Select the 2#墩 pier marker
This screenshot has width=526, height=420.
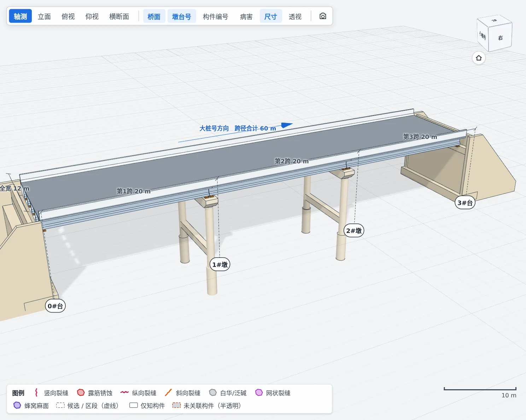pos(354,231)
